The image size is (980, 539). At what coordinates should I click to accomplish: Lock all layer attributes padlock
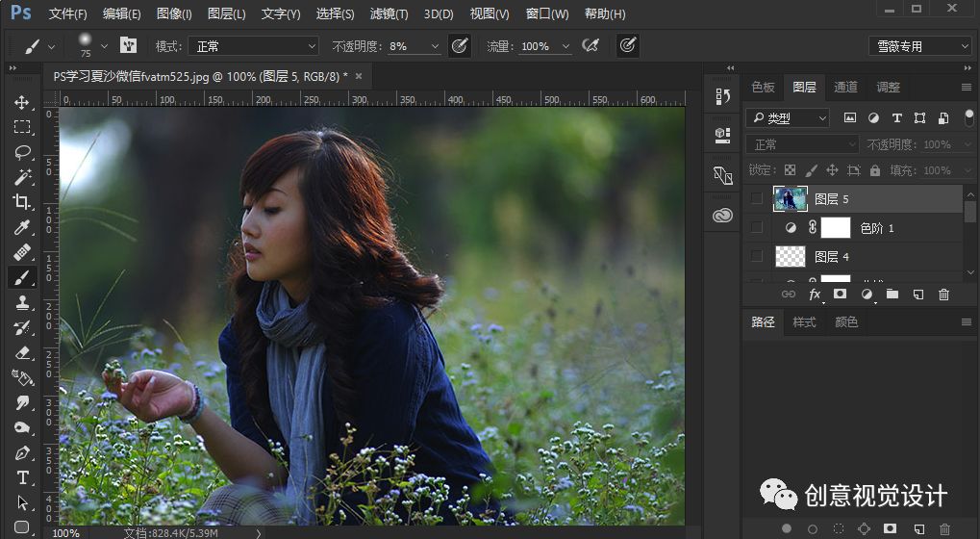pos(875,170)
